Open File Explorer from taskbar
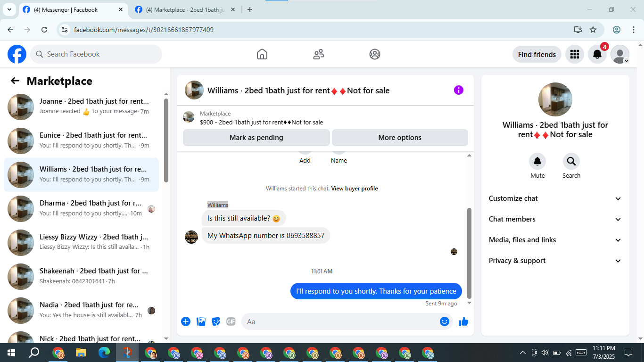This screenshot has width=644, height=362. (x=81, y=353)
